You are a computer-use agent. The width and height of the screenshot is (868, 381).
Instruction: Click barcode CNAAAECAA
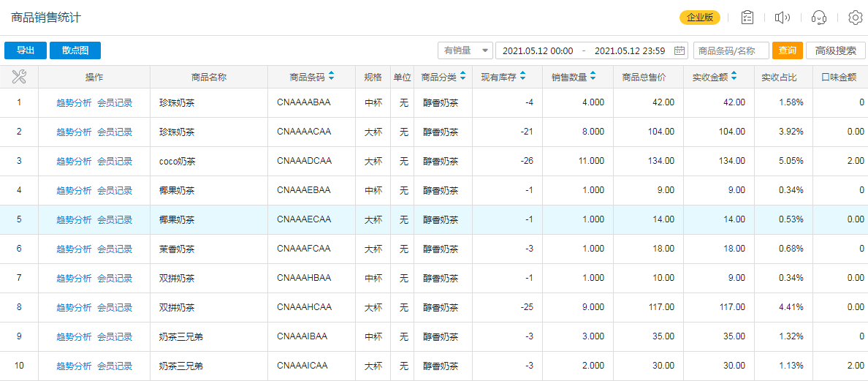pos(304,219)
